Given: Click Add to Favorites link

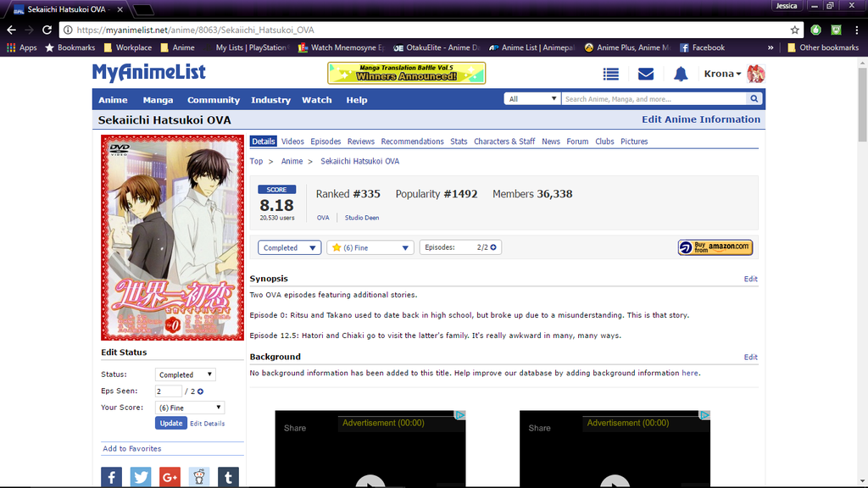Looking at the screenshot, I should 131,449.
